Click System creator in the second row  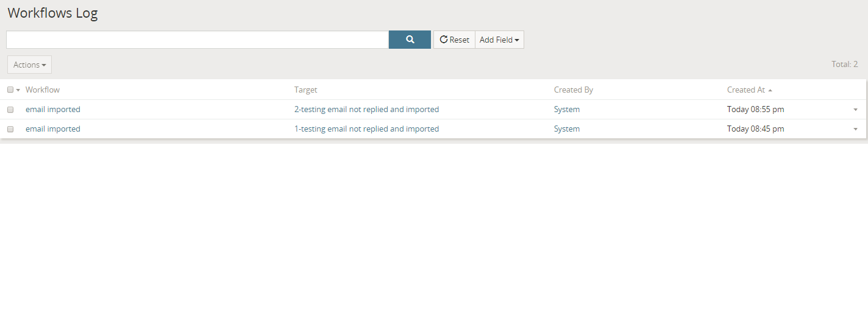567,129
